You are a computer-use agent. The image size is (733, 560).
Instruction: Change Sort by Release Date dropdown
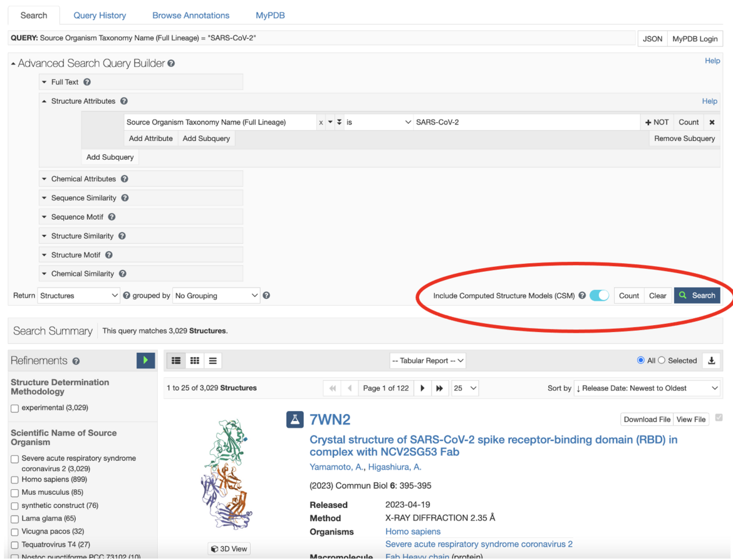(647, 388)
